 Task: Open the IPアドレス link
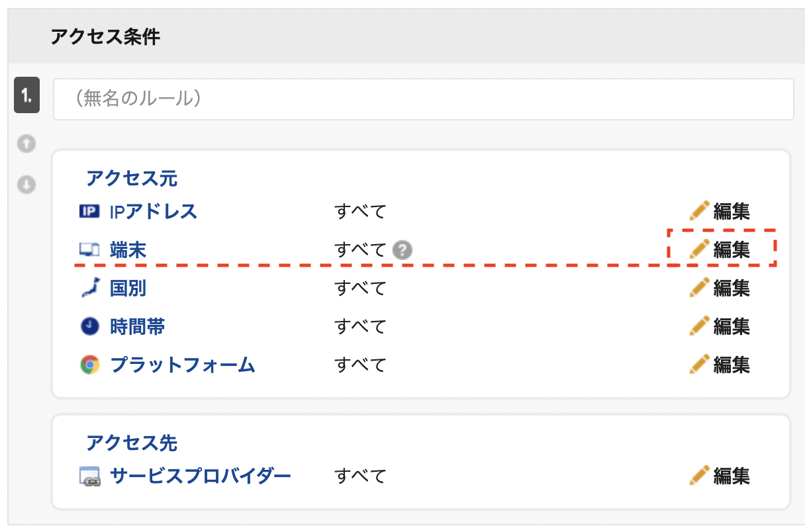(x=154, y=212)
